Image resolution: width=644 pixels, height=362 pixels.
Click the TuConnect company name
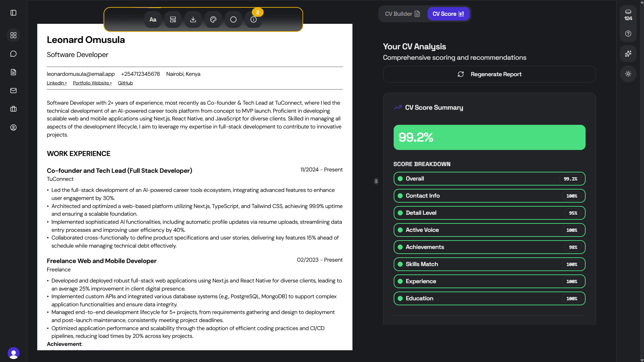click(x=60, y=179)
